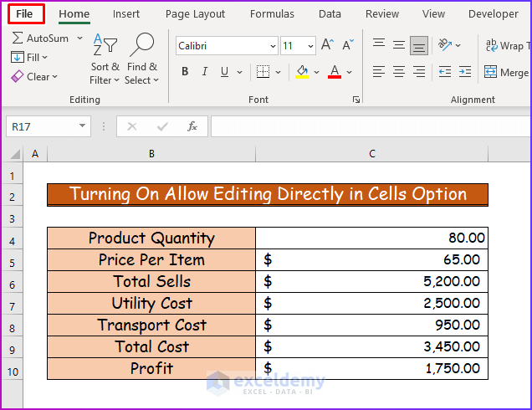The width and height of the screenshot is (532, 410).
Task: Open the Data tab
Action: pos(330,14)
